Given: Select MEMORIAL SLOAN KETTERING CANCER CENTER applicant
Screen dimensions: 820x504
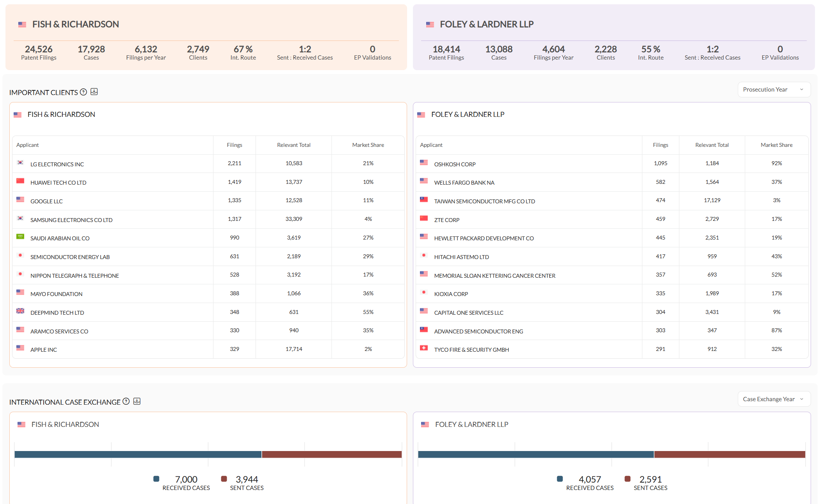Looking at the screenshot, I should pyautogui.click(x=495, y=276).
